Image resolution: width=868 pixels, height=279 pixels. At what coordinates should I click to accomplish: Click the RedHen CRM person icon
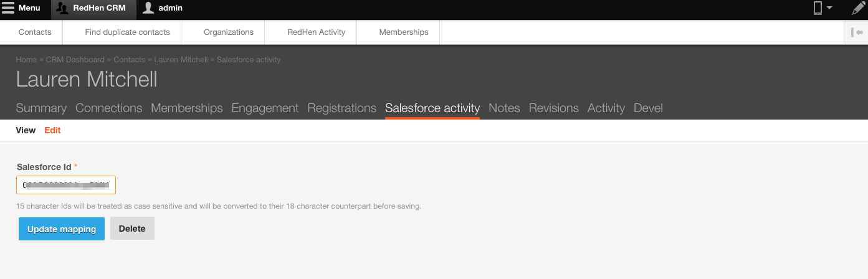click(x=63, y=8)
